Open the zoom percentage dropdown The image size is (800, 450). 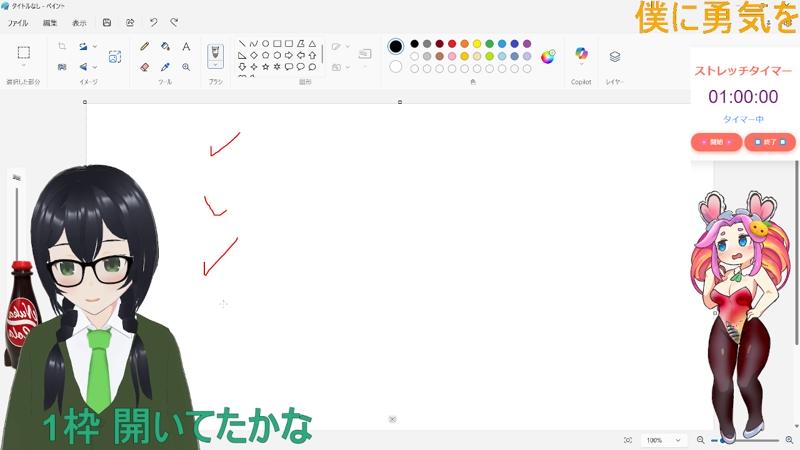click(678, 440)
